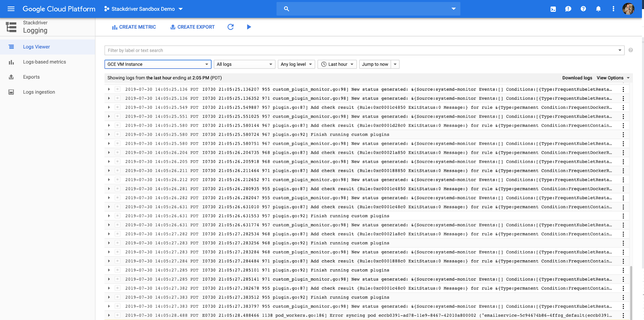This screenshot has width=644, height=320.
Task: Open the All logs dropdown
Action: [244, 64]
